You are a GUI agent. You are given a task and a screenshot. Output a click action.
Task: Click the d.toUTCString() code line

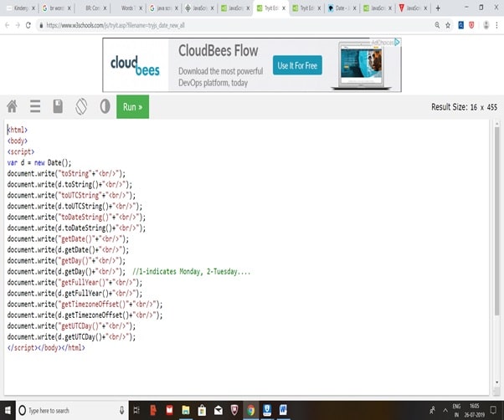75,206
